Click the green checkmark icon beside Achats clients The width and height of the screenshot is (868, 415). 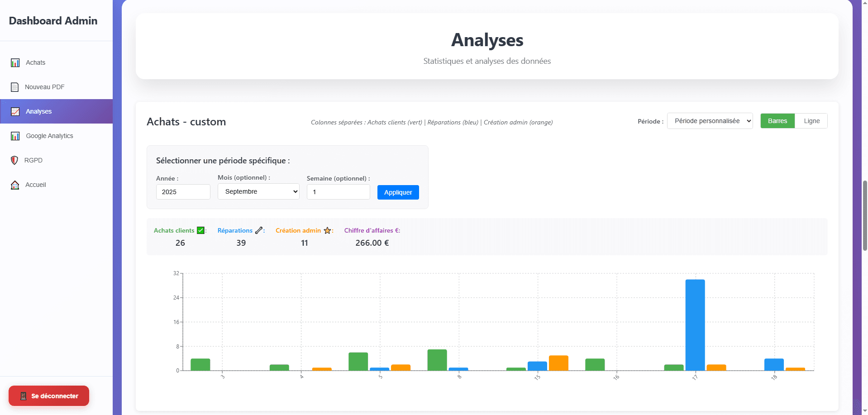[x=201, y=230]
